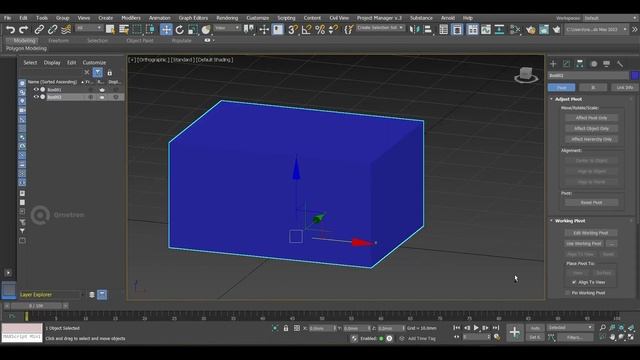This screenshot has height=360, width=640.
Task: Click the Bind to Space Warp icon
Action: (x=66, y=29)
